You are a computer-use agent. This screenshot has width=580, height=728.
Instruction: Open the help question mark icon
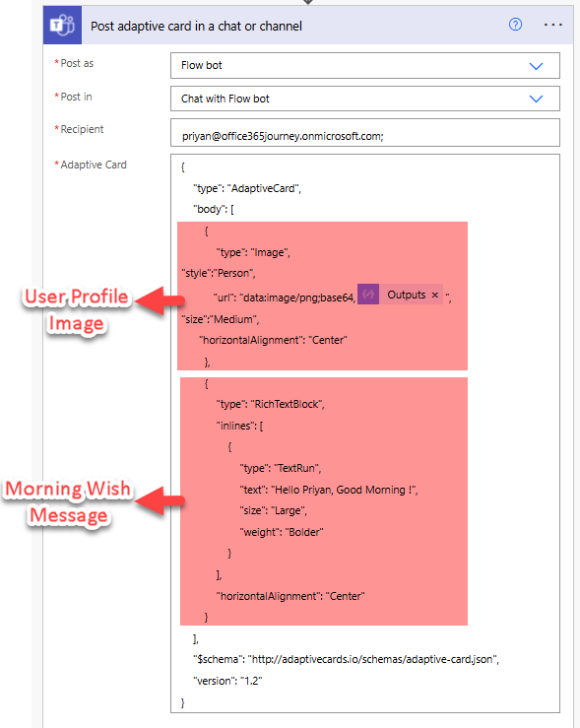(515, 25)
